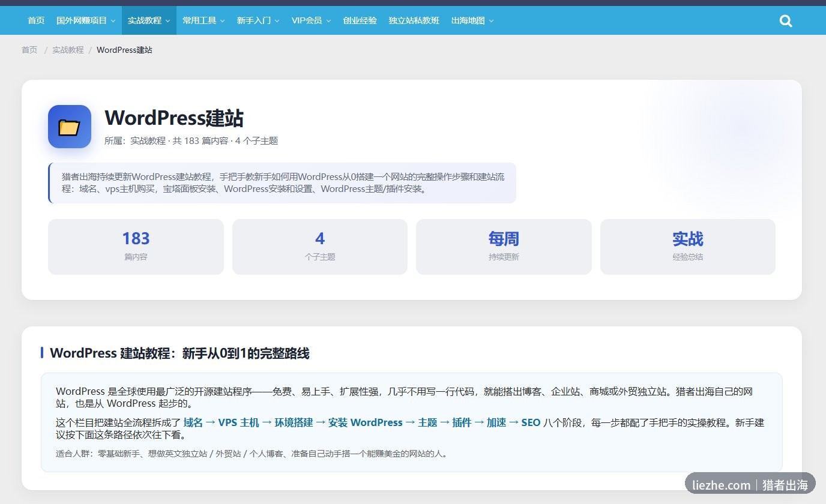Screen dimensions: 826x504
Task: Click the yellow folder icon beside WordPress建站
Action: [x=70, y=127]
